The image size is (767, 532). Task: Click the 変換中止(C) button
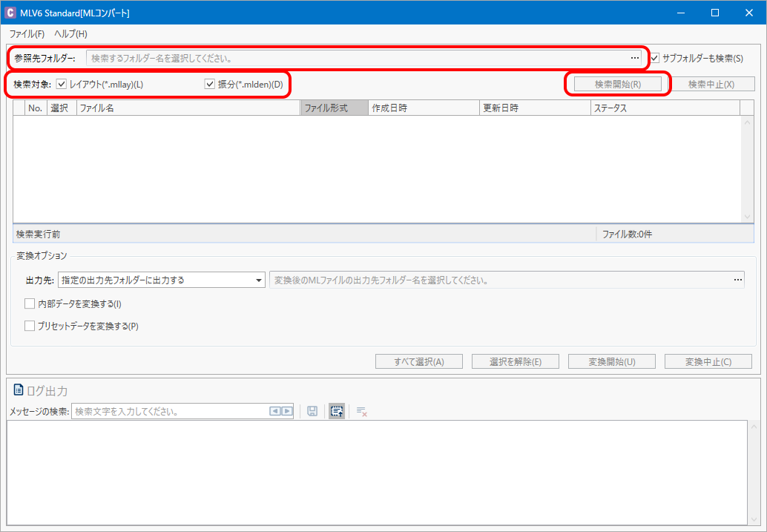[708, 361]
